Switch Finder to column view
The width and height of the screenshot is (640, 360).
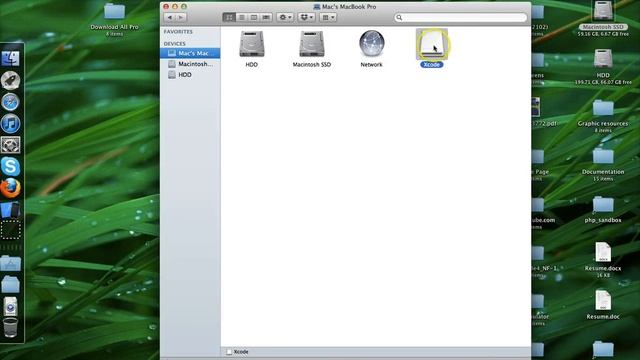pyautogui.click(x=254, y=18)
